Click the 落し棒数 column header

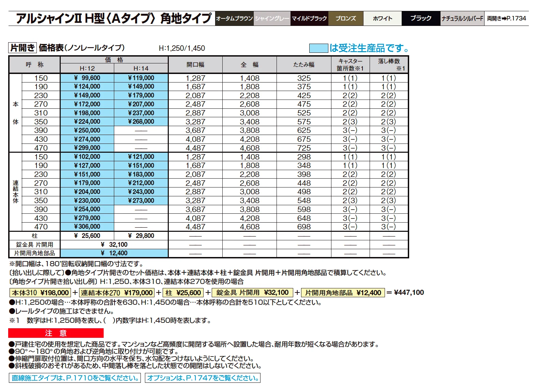(x=389, y=64)
